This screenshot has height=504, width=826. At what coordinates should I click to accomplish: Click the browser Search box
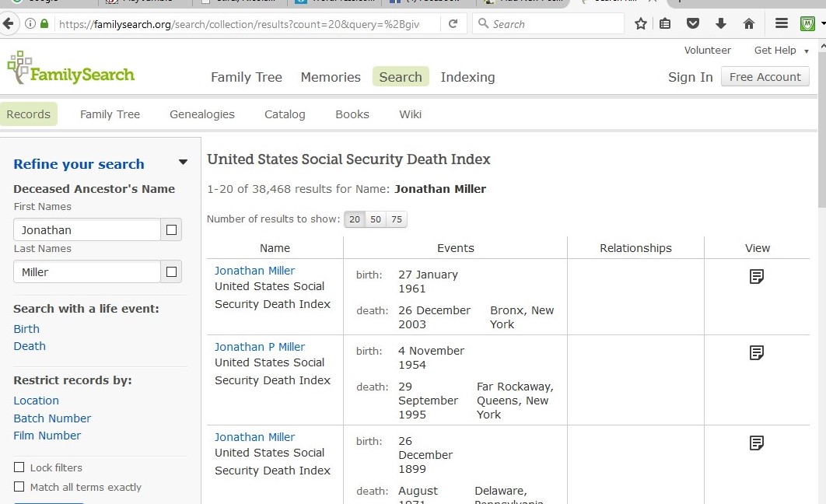click(x=548, y=23)
